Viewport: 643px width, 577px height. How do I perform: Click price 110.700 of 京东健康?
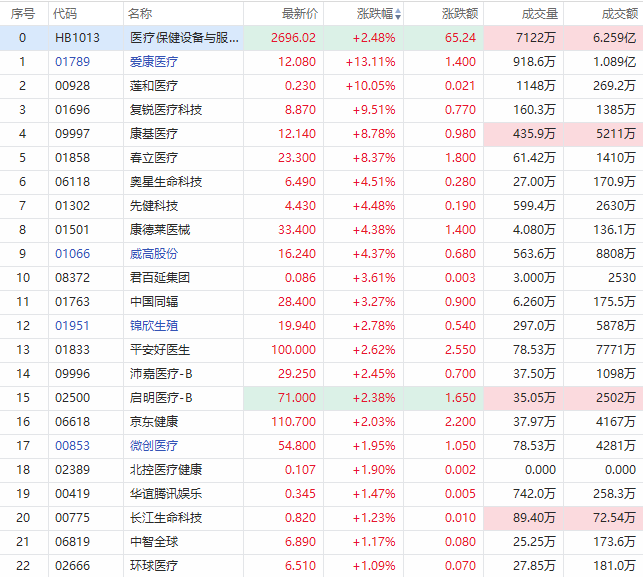point(293,422)
